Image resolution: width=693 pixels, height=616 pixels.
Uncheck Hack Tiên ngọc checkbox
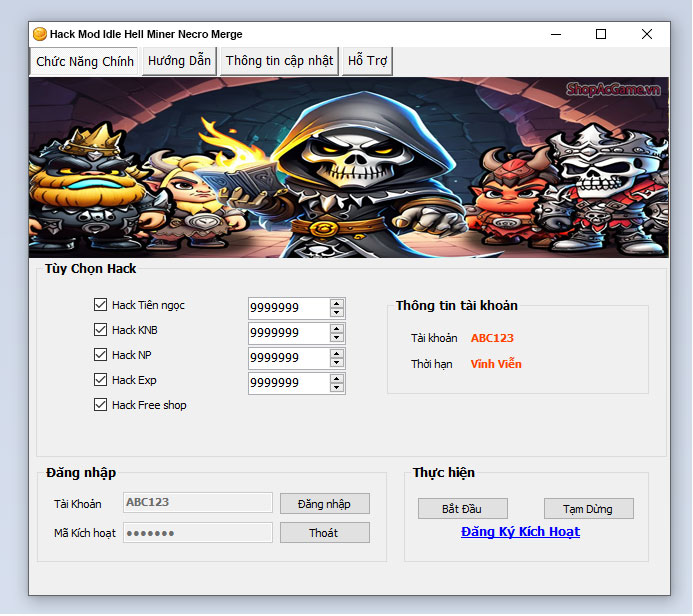point(100,305)
